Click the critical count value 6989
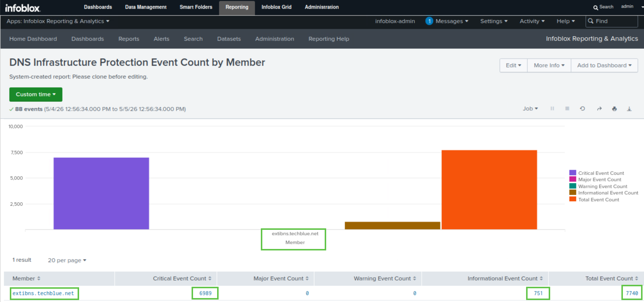Viewport: 644px width, 302px height. pos(205,293)
